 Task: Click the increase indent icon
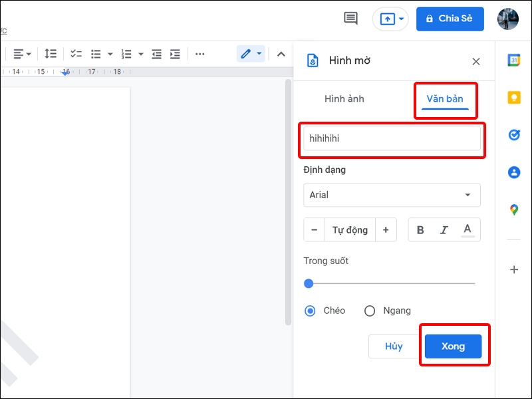[175, 54]
